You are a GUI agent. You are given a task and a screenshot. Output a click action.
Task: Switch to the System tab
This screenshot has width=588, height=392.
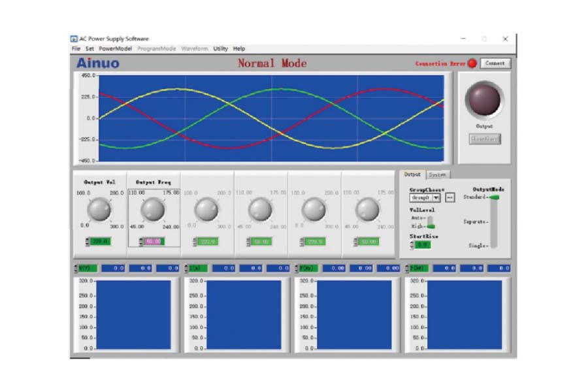click(438, 174)
